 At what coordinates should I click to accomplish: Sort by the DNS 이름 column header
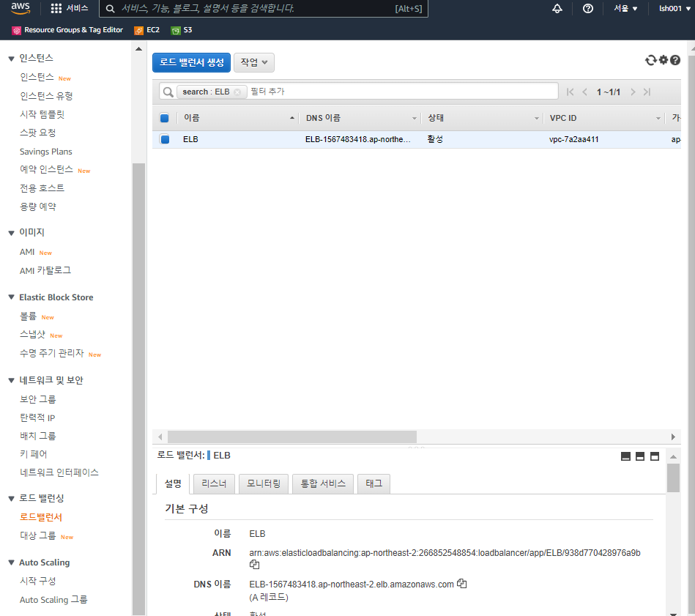(360, 118)
